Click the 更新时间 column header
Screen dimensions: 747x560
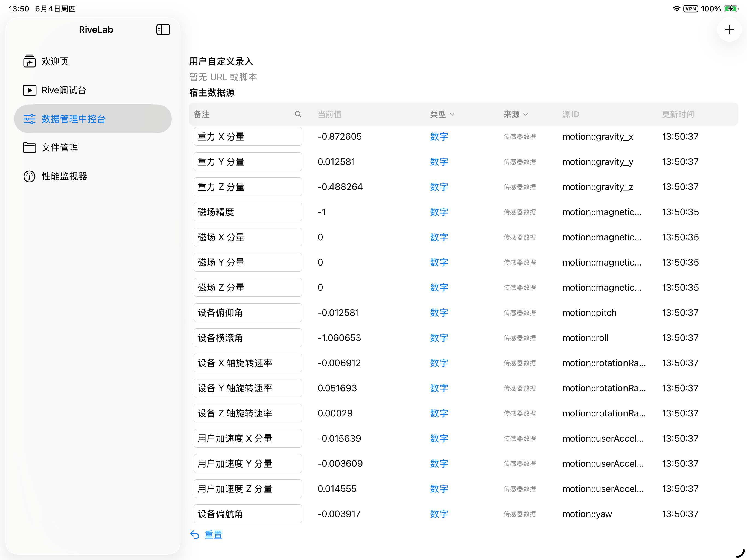(678, 114)
